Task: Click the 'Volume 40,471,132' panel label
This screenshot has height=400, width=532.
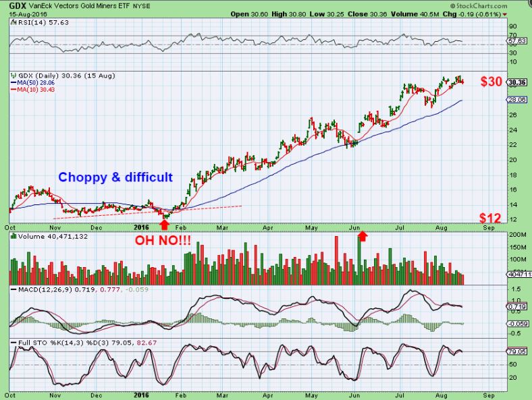Action: (x=53, y=236)
